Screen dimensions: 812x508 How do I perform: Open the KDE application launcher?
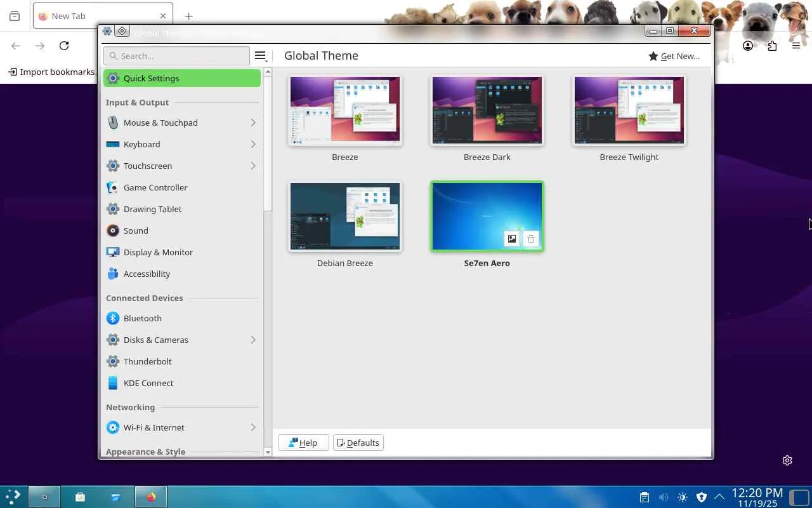(x=13, y=497)
